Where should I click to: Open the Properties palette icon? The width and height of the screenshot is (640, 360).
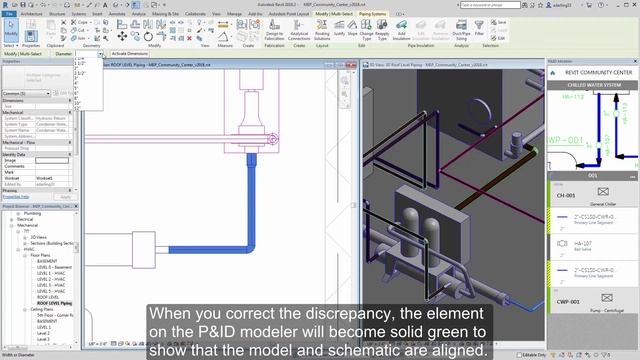[31, 36]
